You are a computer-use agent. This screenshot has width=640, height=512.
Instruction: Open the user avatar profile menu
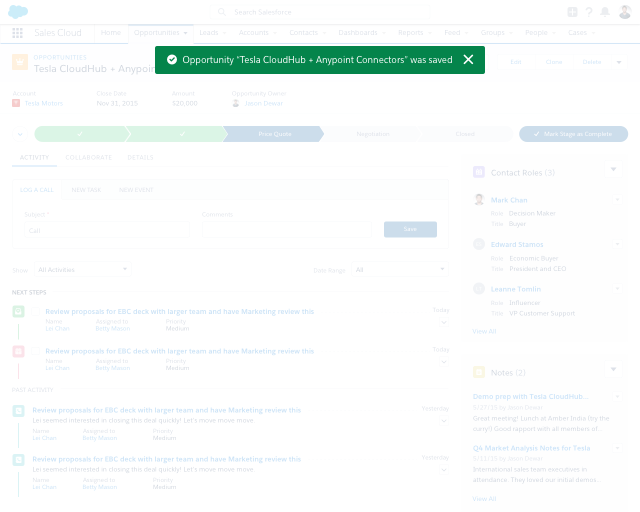622,12
